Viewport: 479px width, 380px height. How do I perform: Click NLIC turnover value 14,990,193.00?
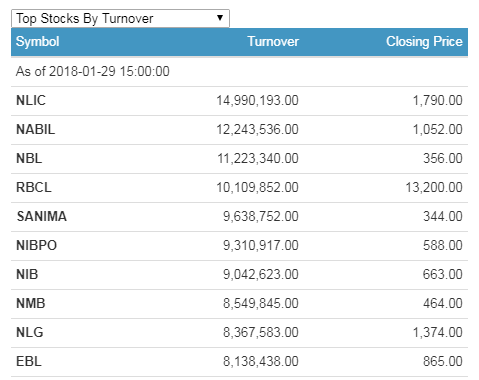[x=257, y=100]
